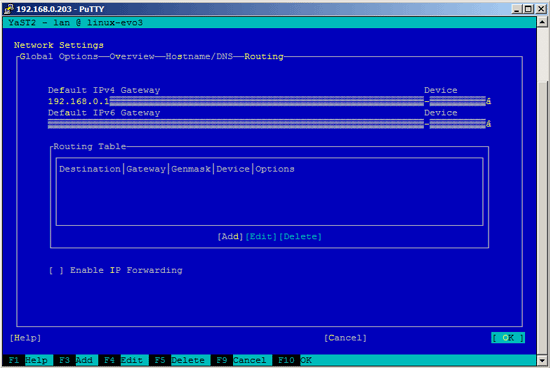Image resolution: width=550 pixels, height=368 pixels.
Task: Click the Genmask column header
Action: (191, 169)
